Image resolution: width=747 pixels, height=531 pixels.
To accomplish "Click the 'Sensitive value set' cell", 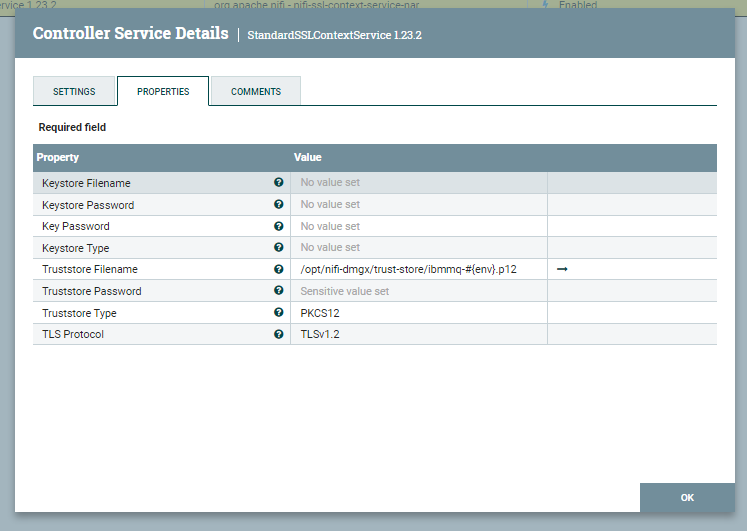I will point(419,291).
